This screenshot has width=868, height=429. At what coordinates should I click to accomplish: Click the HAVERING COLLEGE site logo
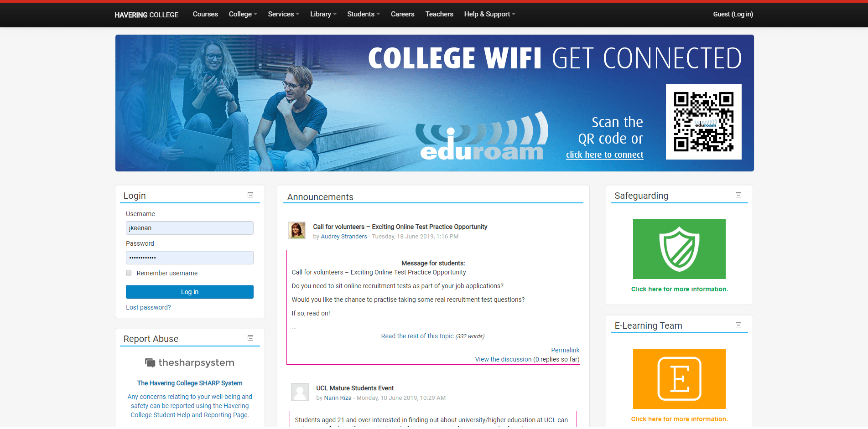146,15
